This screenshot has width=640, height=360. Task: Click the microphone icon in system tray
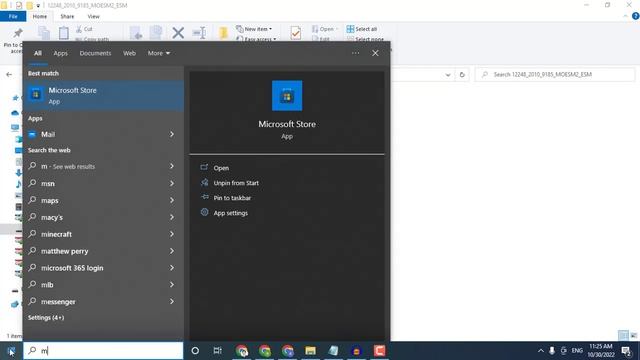coord(552,351)
